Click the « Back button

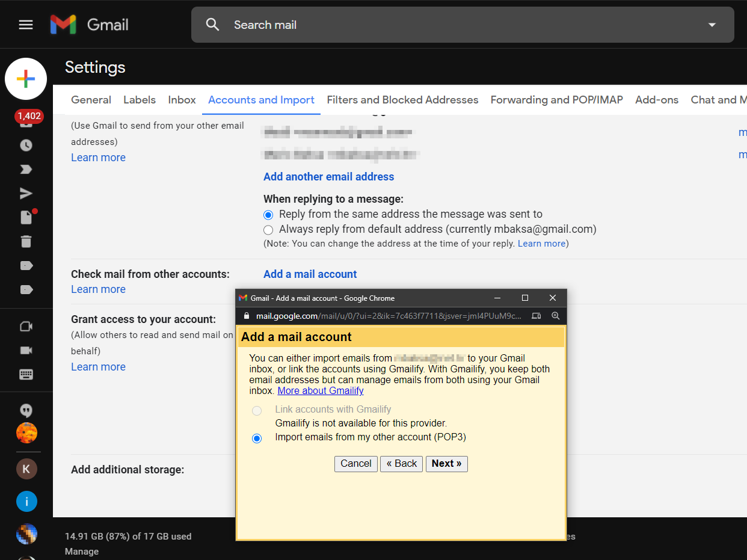401,464
